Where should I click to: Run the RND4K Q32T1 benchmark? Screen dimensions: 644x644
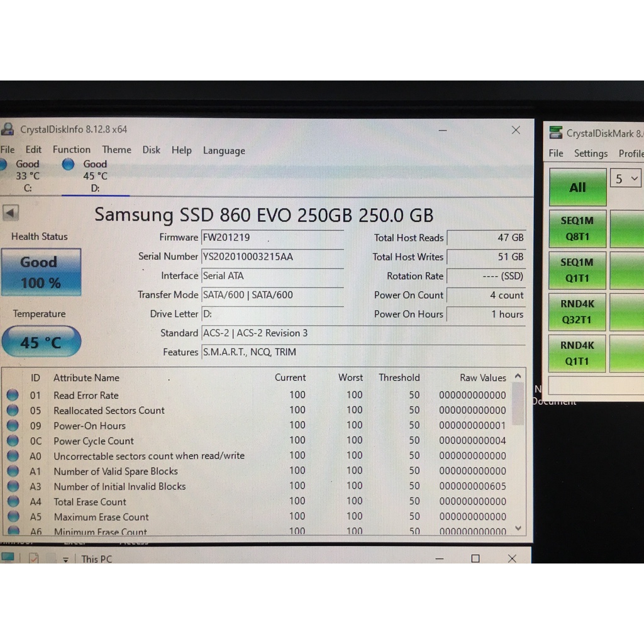coord(577,312)
